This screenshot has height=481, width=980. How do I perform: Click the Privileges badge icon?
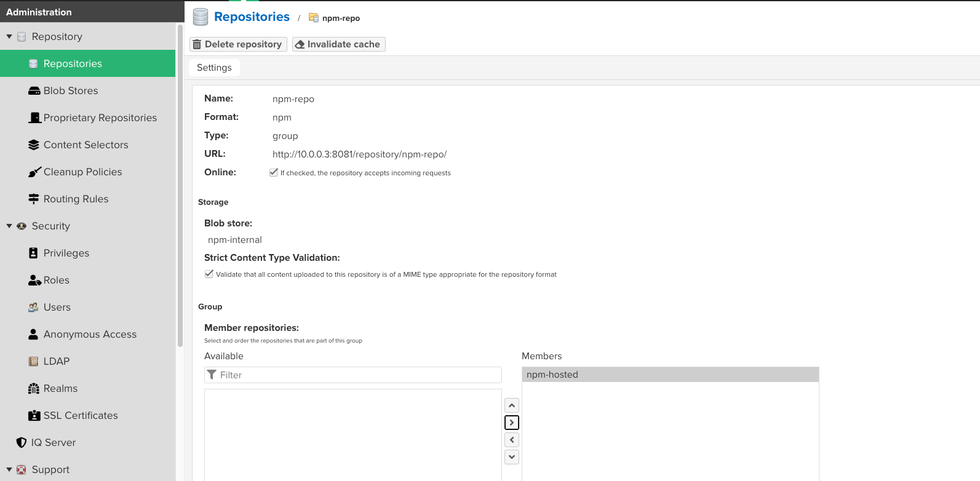point(34,253)
